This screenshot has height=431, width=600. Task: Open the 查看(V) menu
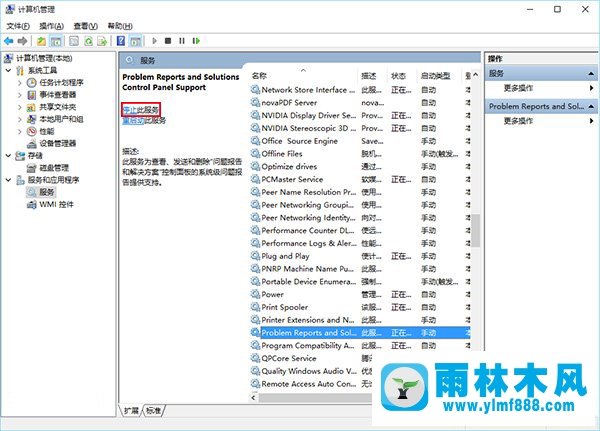[x=85, y=26]
